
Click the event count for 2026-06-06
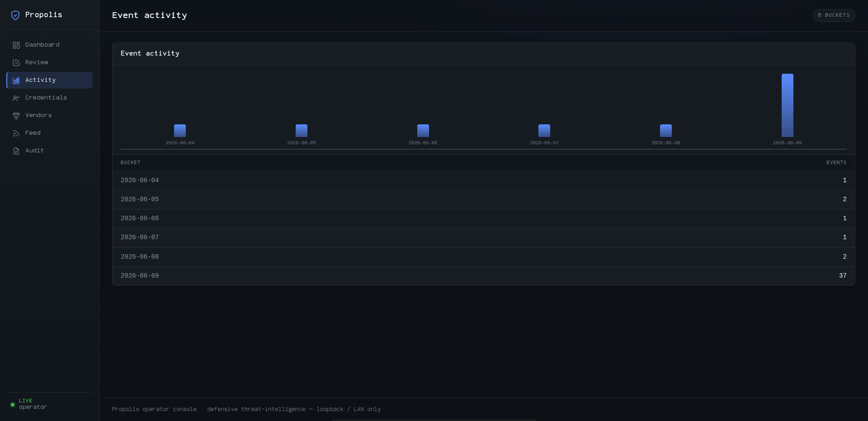(x=844, y=218)
